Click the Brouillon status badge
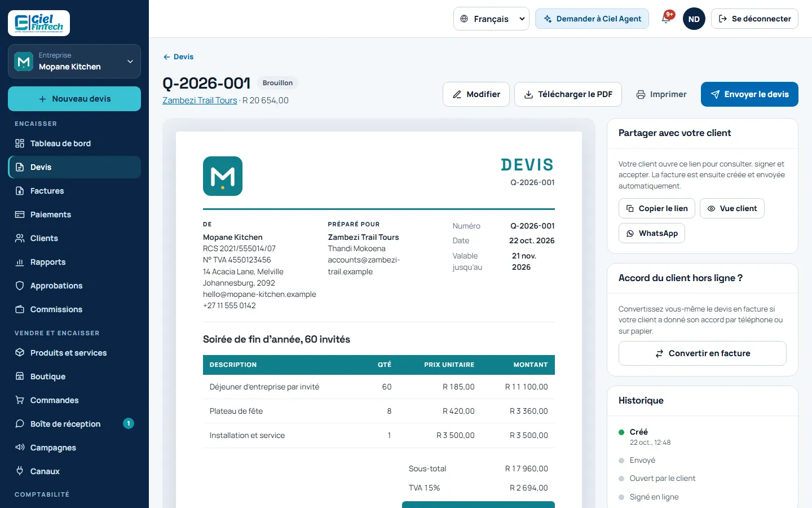Screen dimensions: 812x508 [277, 83]
